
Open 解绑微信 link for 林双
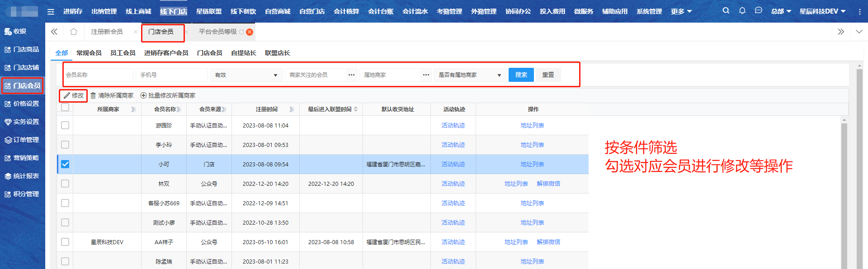[x=548, y=184]
